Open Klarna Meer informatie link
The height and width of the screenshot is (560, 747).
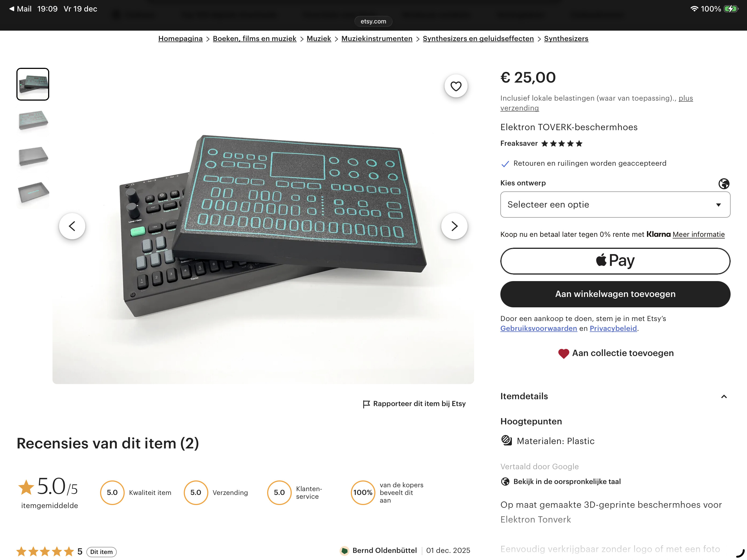coord(698,234)
